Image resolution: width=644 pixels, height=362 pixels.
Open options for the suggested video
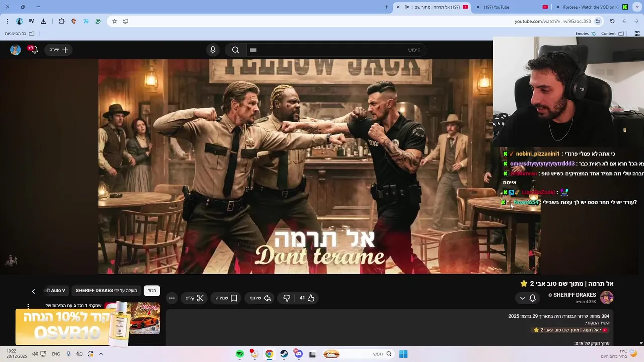(x=28, y=306)
